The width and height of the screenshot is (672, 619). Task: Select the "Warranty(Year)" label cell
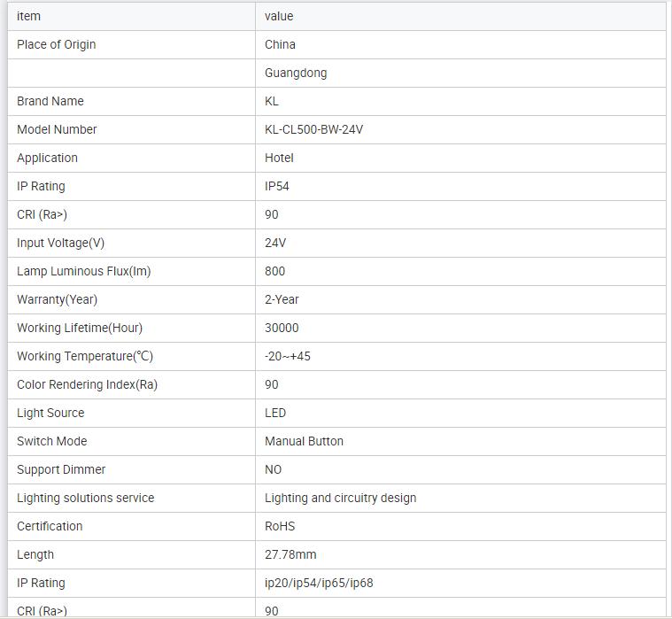click(58, 299)
